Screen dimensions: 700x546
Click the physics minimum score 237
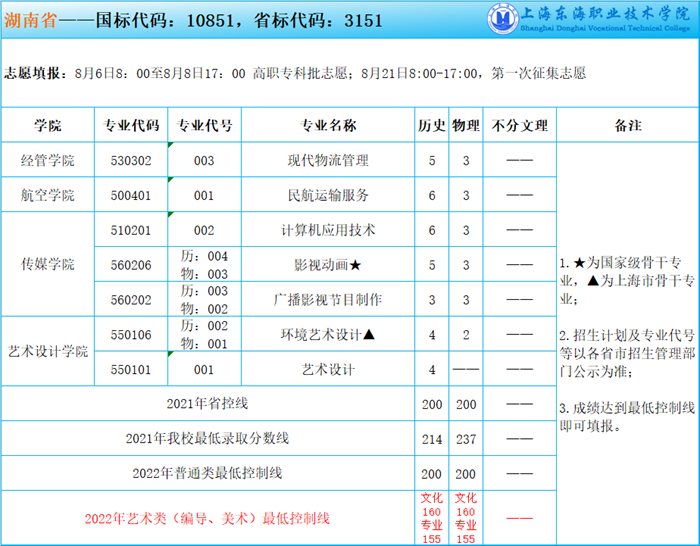click(x=466, y=438)
